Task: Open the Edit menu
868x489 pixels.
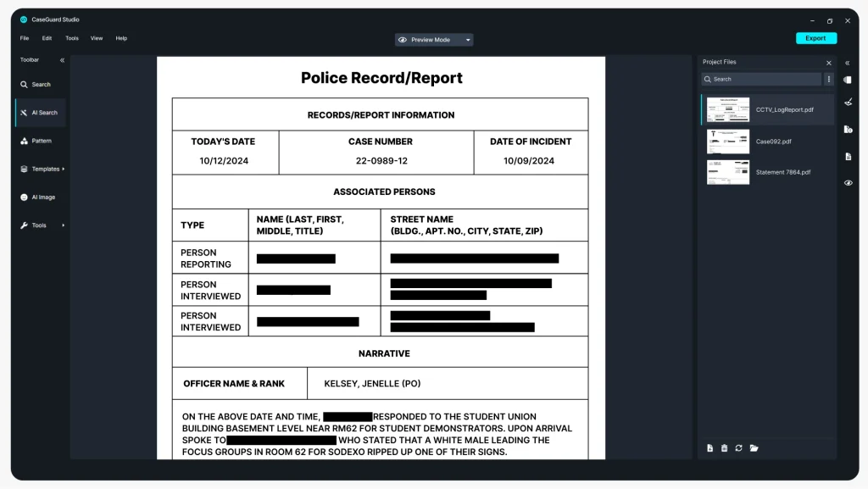Action: (x=47, y=38)
